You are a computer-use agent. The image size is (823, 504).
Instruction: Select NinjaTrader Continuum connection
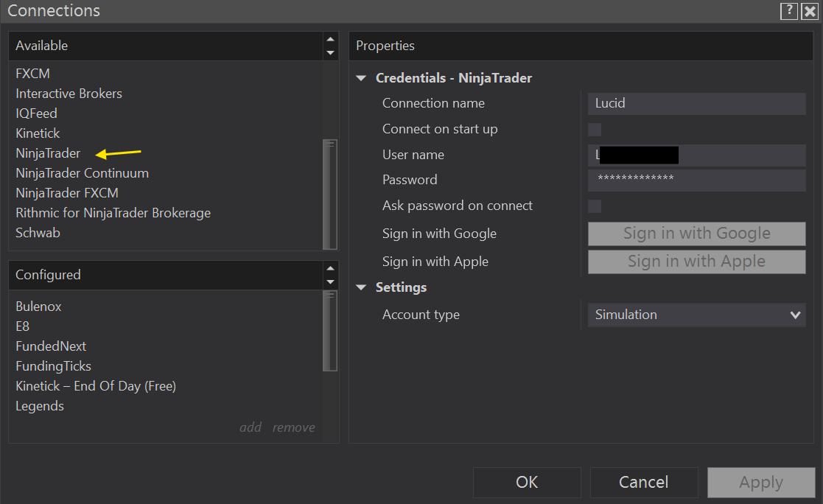(x=82, y=173)
